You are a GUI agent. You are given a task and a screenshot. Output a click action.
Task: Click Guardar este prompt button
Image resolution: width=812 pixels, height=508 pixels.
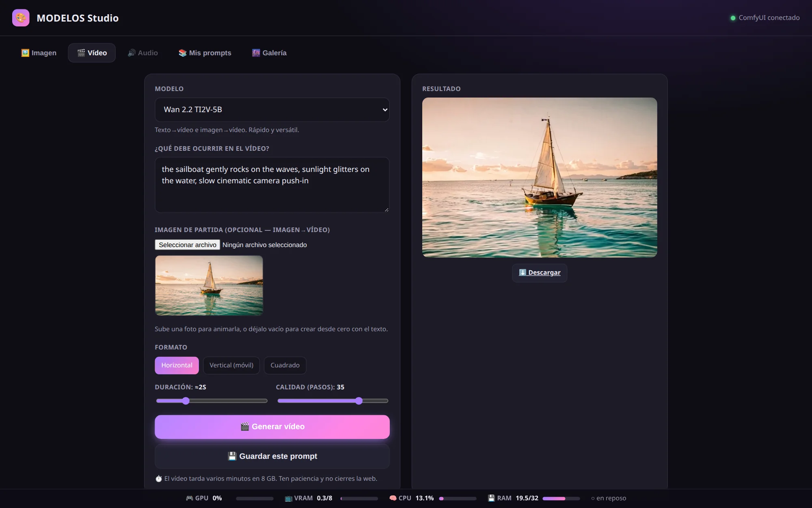coord(272,456)
